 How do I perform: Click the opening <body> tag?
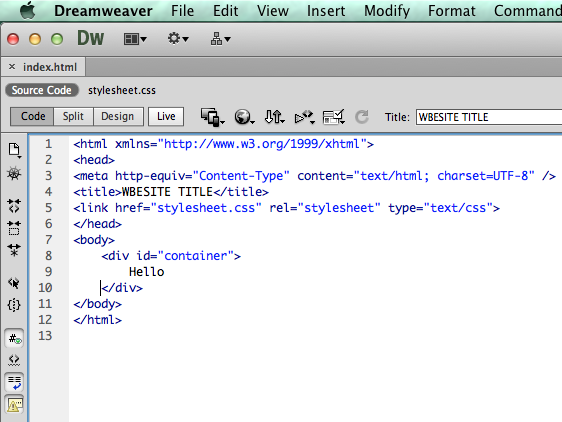(94, 240)
